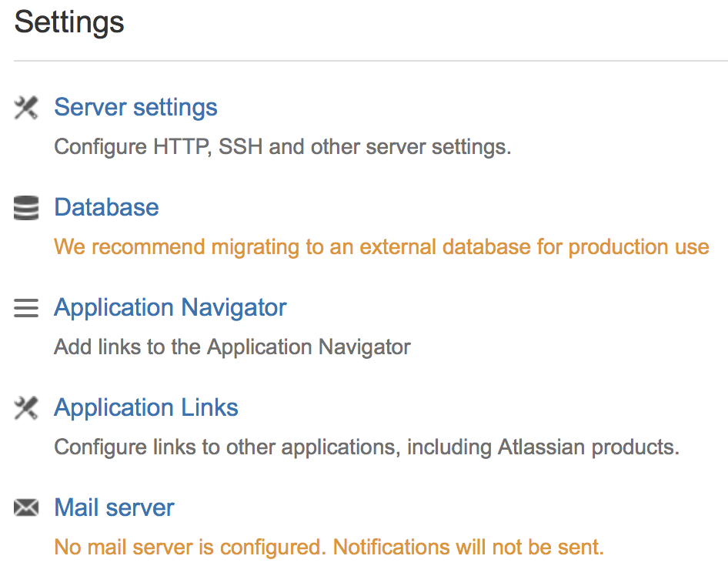Open the Application Links page
This screenshot has width=728, height=576.
[146, 408]
